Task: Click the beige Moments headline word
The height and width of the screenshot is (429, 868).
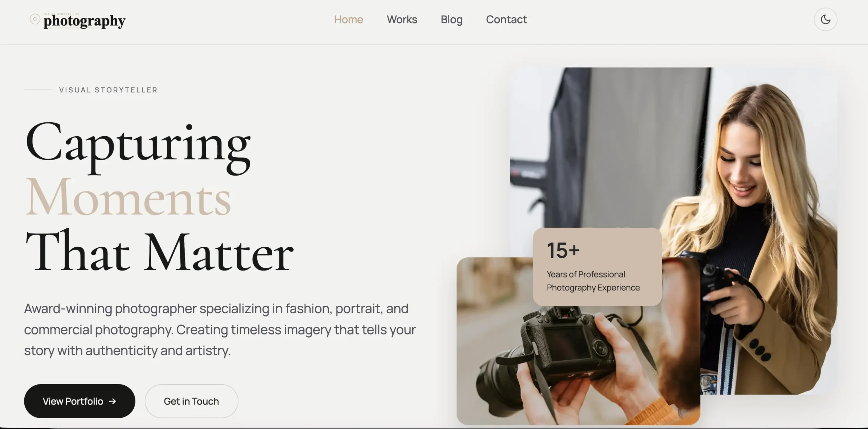Action: click(x=128, y=197)
